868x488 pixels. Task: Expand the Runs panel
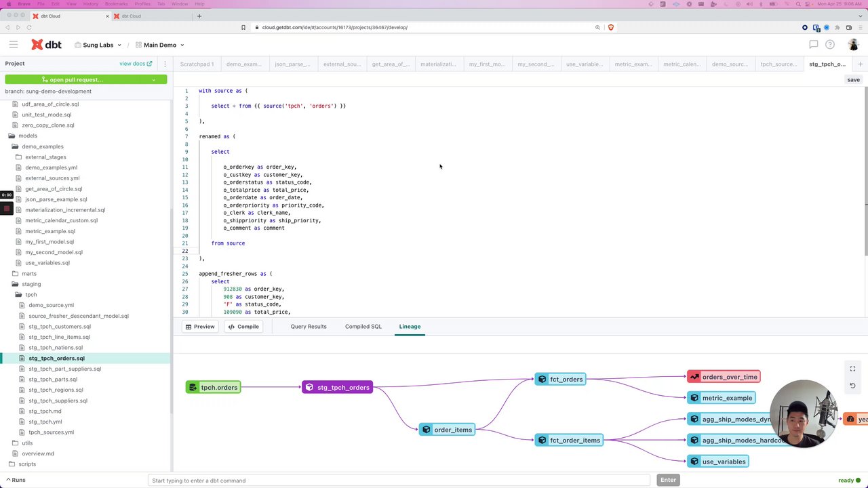pyautogui.click(x=16, y=480)
